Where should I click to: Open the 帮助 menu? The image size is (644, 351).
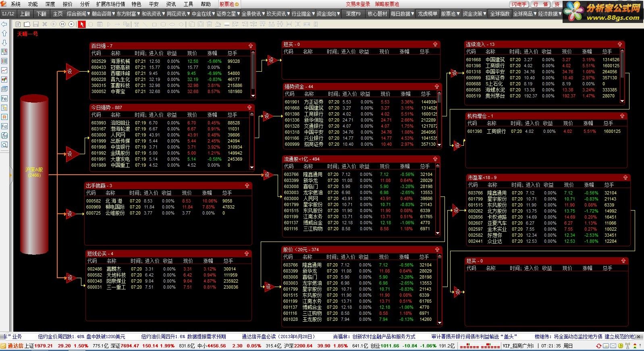[206, 4]
